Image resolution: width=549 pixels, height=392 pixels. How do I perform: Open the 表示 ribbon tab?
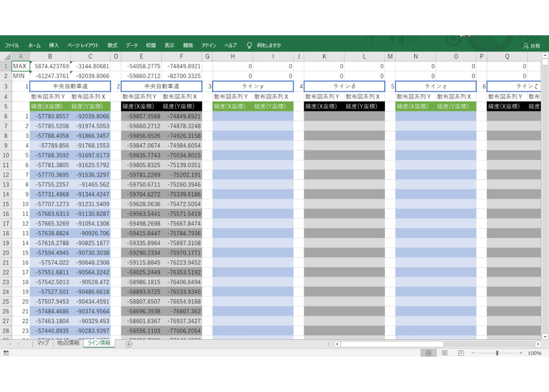point(169,45)
